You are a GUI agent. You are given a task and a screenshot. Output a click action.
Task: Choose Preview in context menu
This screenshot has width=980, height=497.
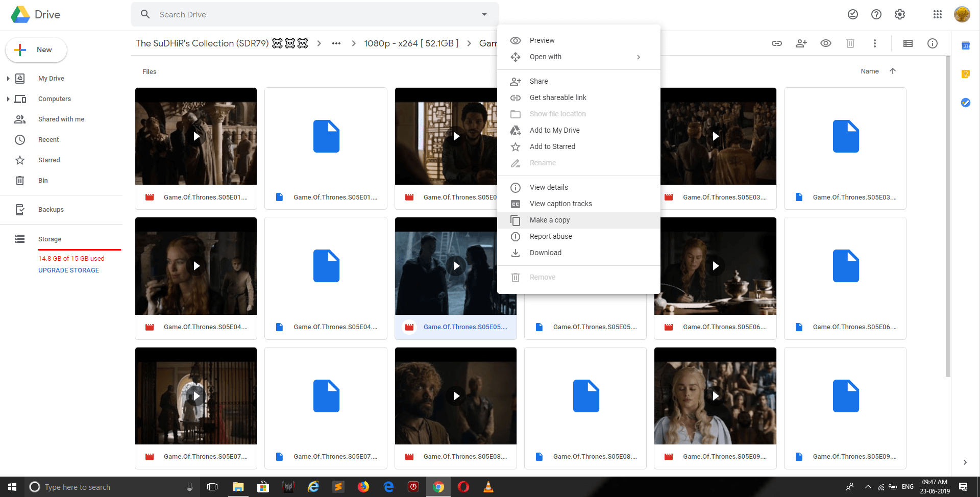click(x=579, y=40)
